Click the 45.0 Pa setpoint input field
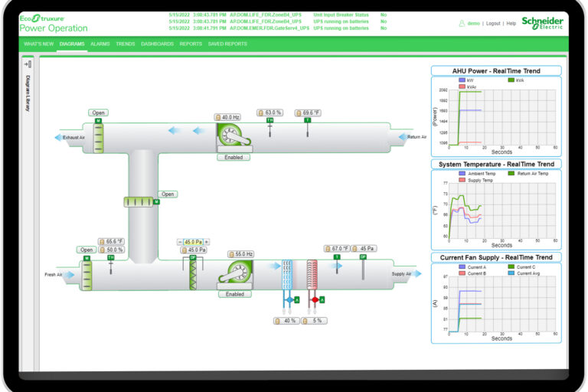This screenshot has width=588, height=392. [x=193, y=242]
